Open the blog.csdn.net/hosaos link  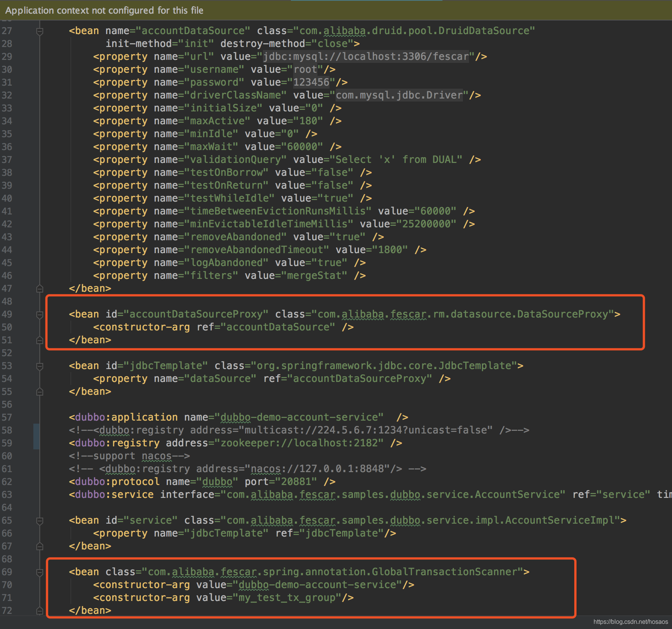pyautogui.click(x=630, y=622)
